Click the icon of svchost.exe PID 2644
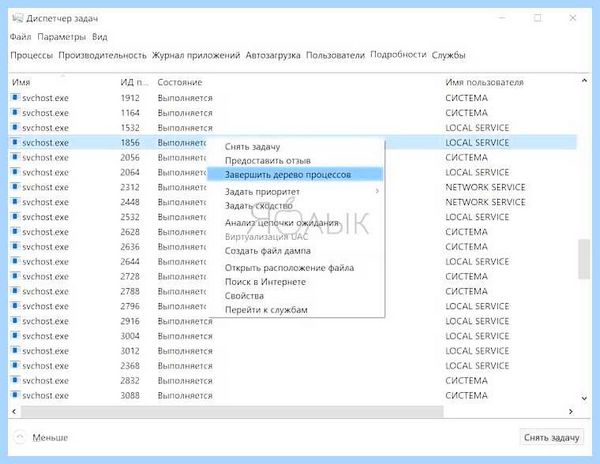 (15, 261)
